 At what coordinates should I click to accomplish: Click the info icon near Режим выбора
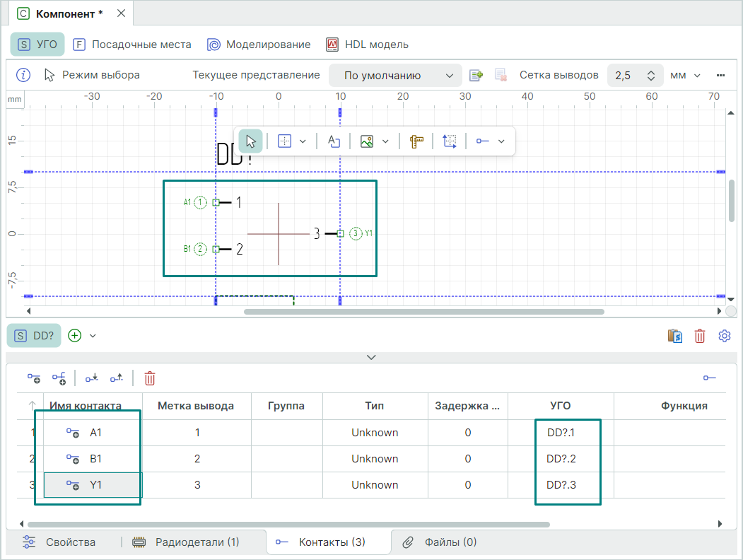(23, 75)
